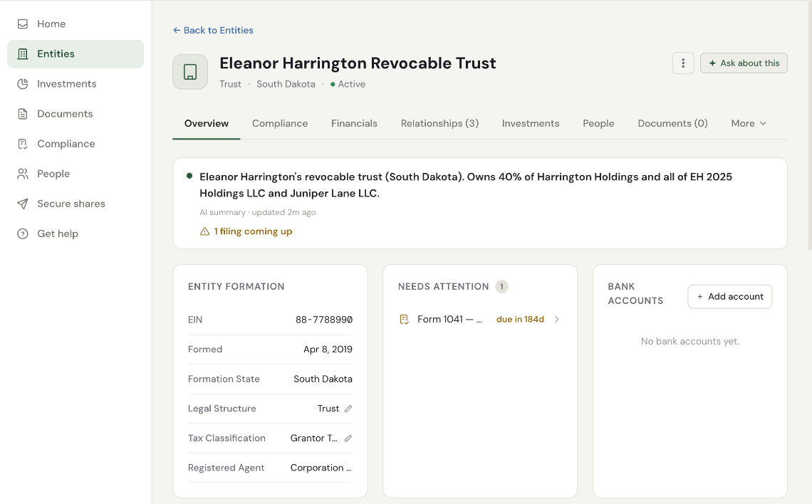
Task: Switch to the Overview tab
Action: [206, 124]
